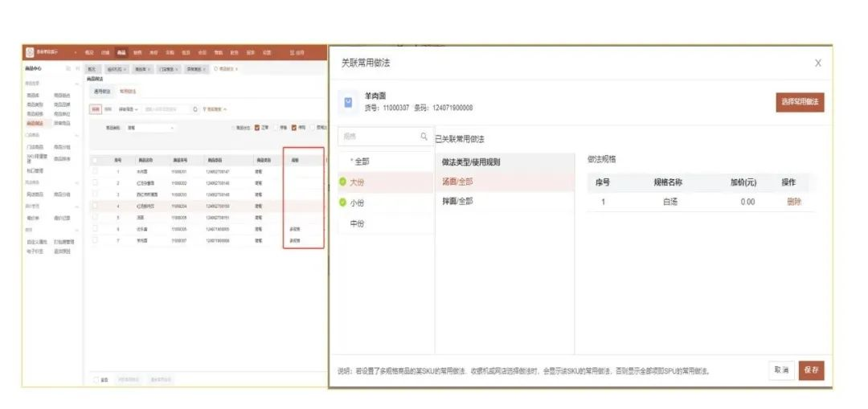Open the 商品类型 dropdown filter
This screenshot has width=868, height=409.
coord(150,128)
